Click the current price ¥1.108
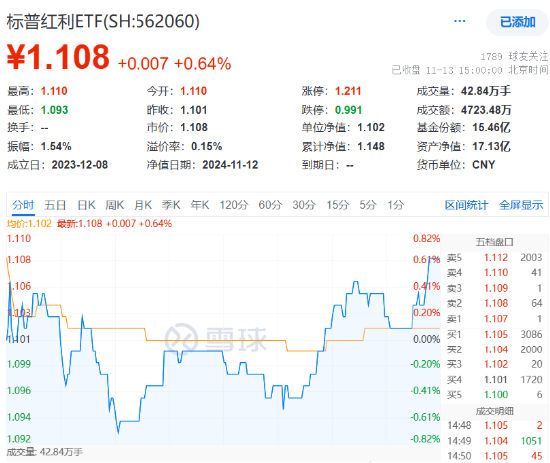Viewport: 550px width, 463px height. point(58,57)
